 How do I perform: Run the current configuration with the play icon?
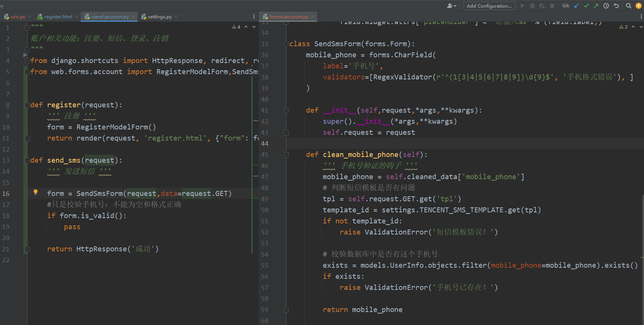coord(522,6)
